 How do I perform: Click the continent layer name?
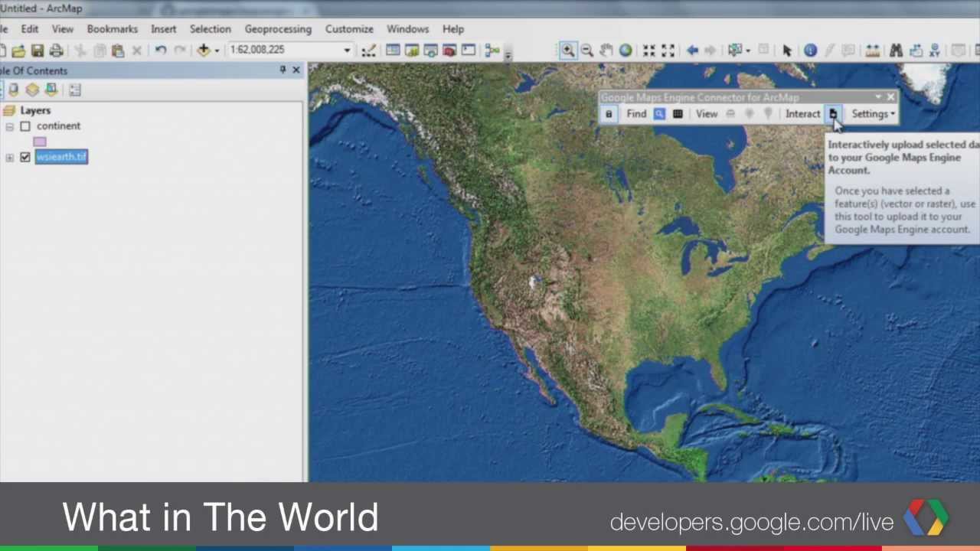pyautogui.click(x=58, y=126)
